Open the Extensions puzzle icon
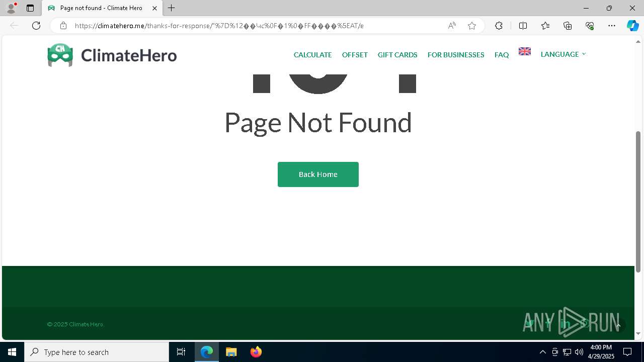The height and width of the screenshot is (362, 644). tap(499, 26)
